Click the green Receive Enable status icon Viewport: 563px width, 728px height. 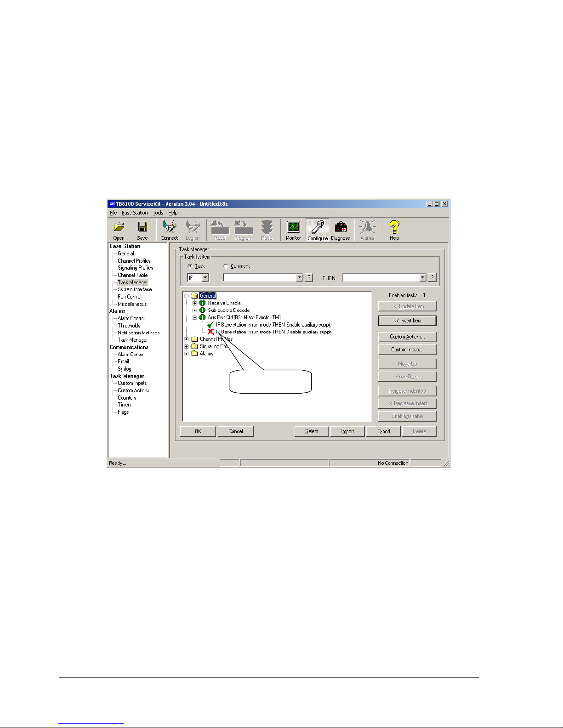(x=202, y=303)
